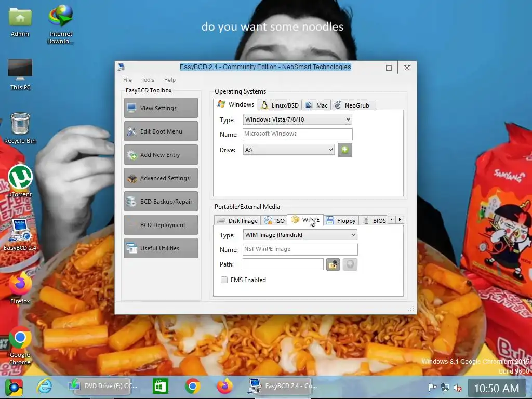Click the EasyBCD window title bar icon
This screenshot has width=532, height=399.
121,67
